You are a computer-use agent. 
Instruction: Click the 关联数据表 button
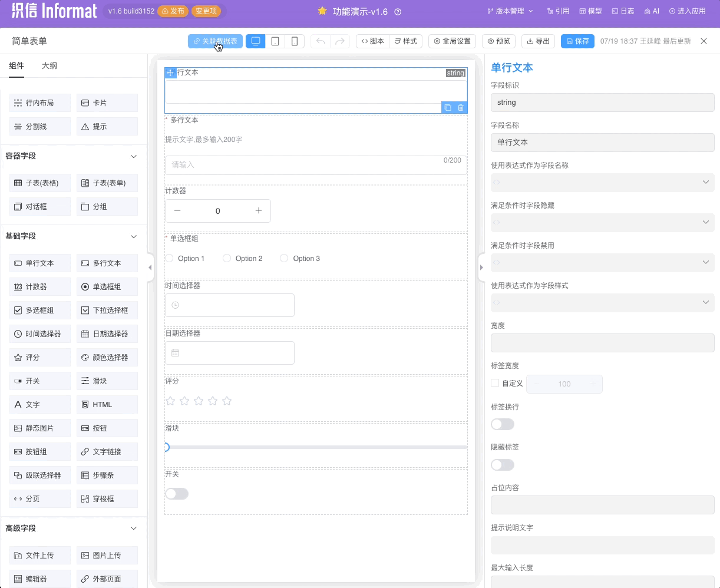pyautogui.click(x=214, y=41)
